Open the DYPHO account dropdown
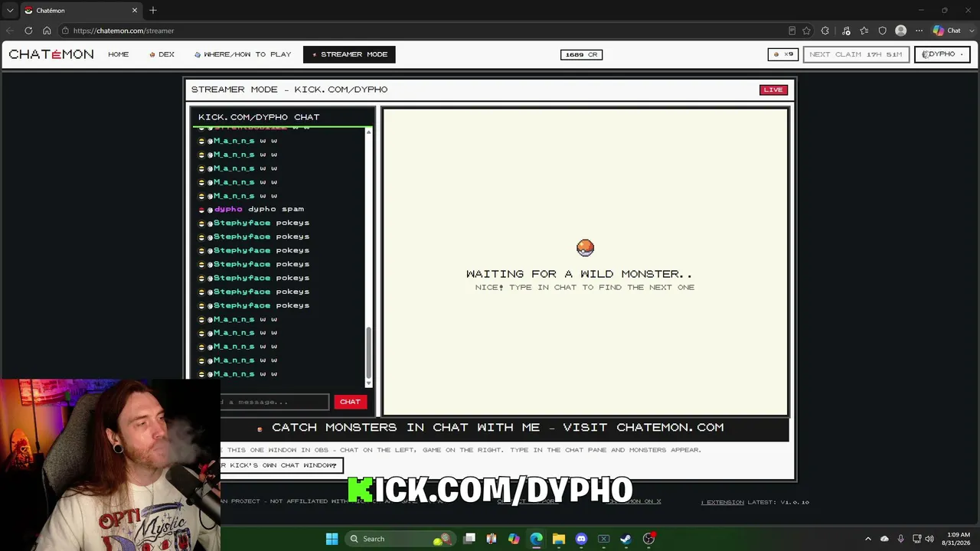 [x=942, y=54]
